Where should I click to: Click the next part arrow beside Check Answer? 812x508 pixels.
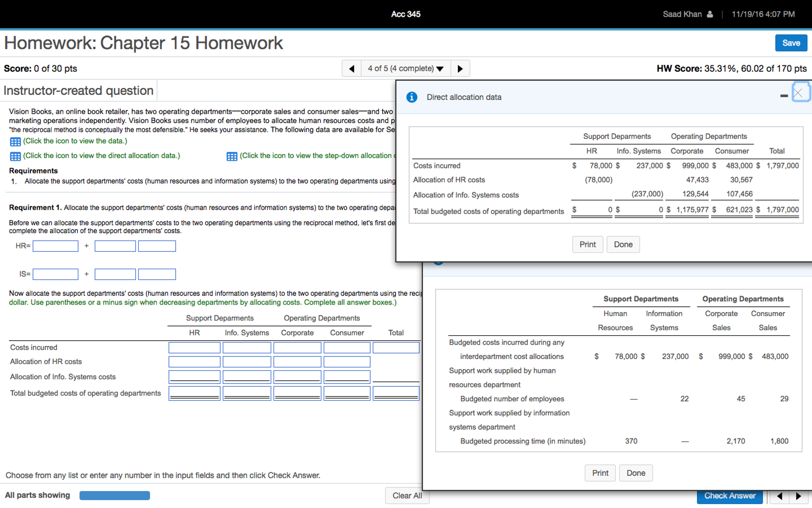point(798,496)
